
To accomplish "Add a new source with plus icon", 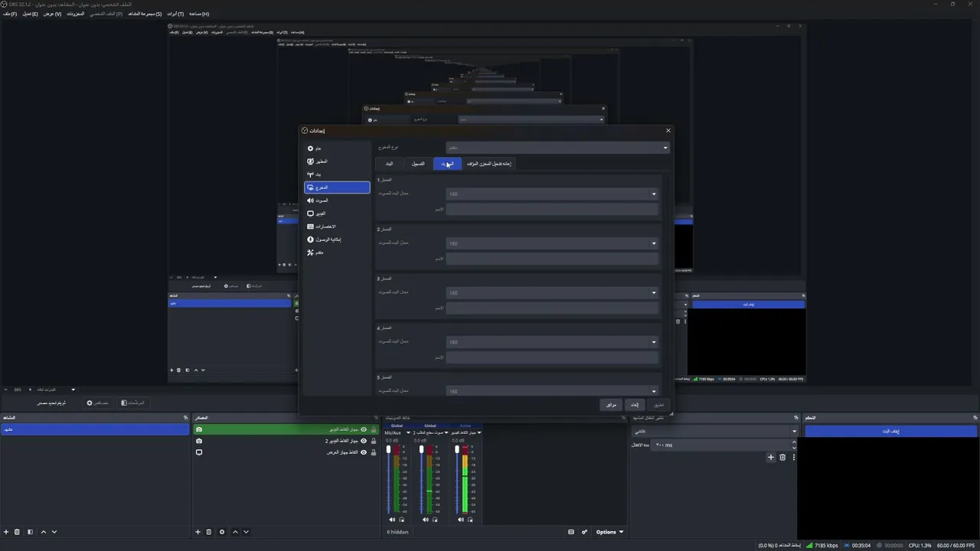I will [x=198, y=532].
